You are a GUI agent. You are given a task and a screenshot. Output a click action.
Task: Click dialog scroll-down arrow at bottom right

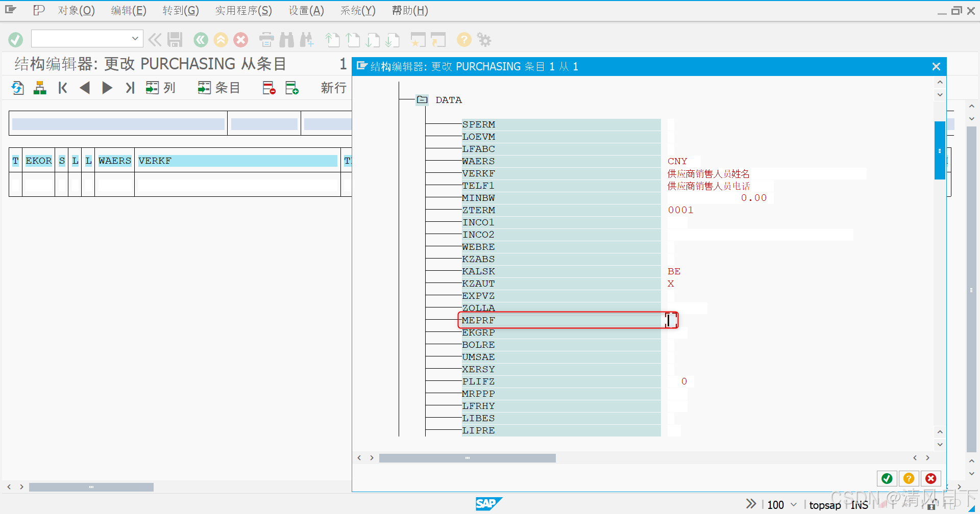(x=940, y=445)
